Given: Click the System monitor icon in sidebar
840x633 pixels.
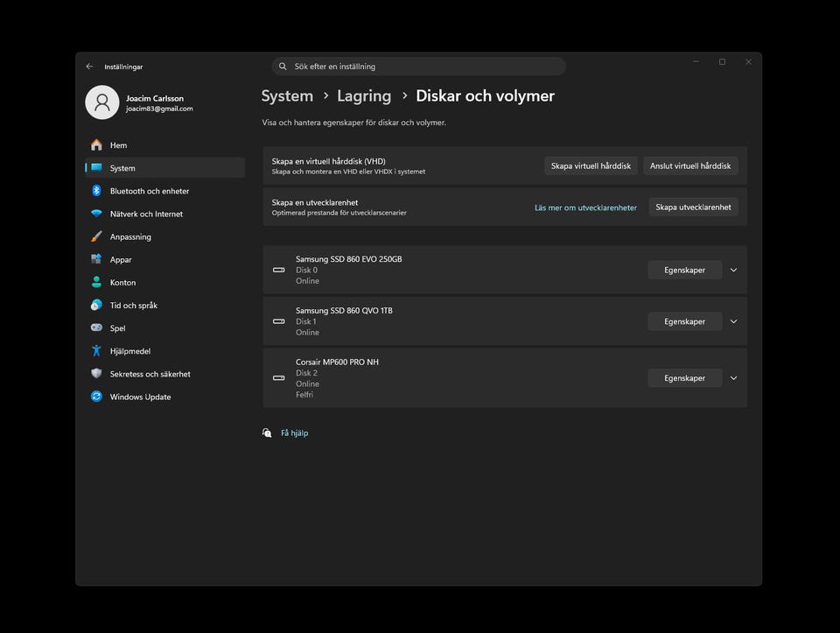Looking at the screenshot, I should pyautogui.click(x=96, y=168).
